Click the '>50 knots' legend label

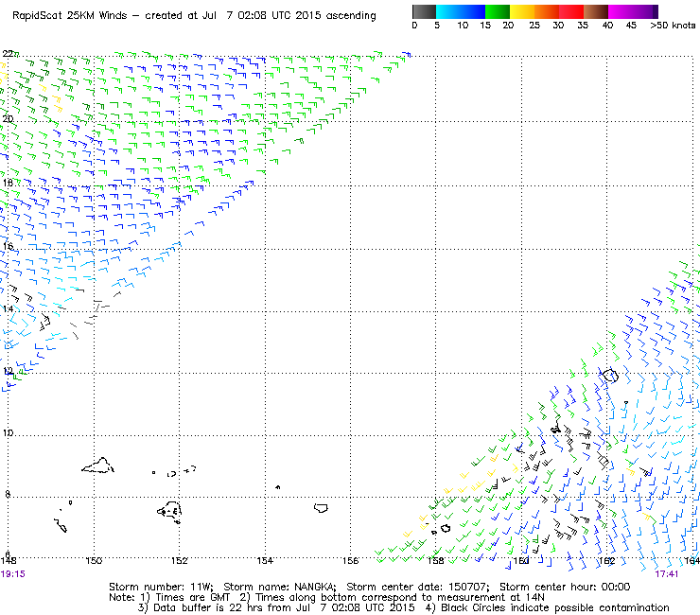pyautogui.click(x=673, y=26)
